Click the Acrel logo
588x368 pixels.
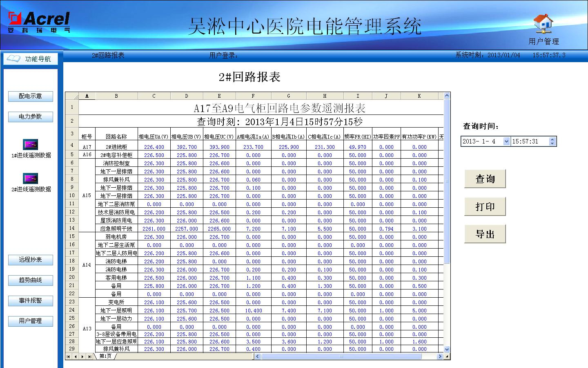(x=39, y=22)
